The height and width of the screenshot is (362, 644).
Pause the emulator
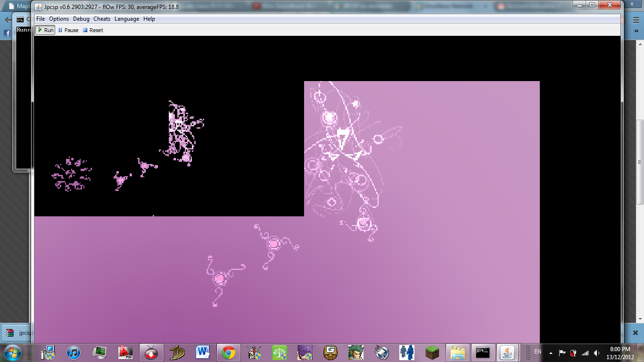[68, 30]
